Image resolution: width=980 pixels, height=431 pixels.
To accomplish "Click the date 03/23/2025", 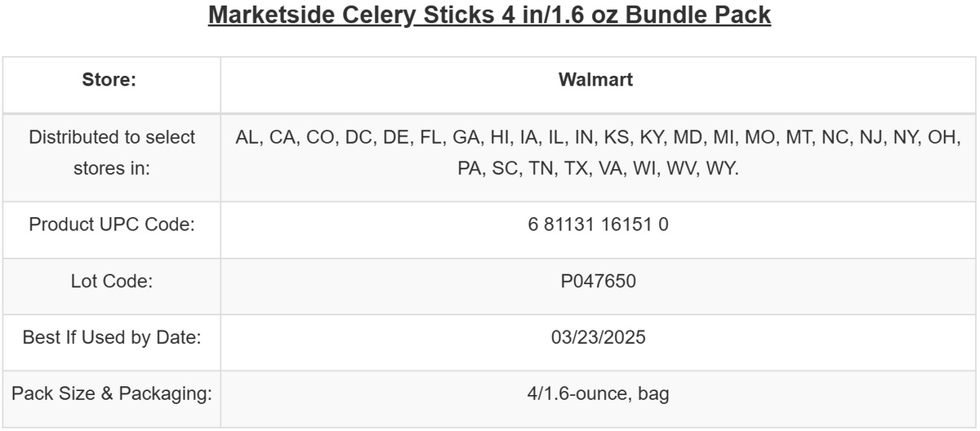I will 598,337.
